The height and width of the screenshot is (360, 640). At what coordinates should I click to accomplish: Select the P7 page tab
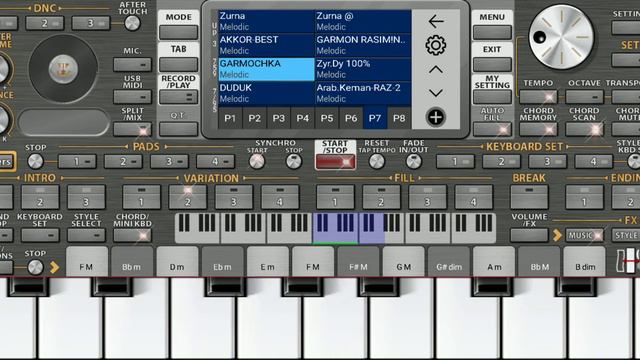click(x=375, y=118)
